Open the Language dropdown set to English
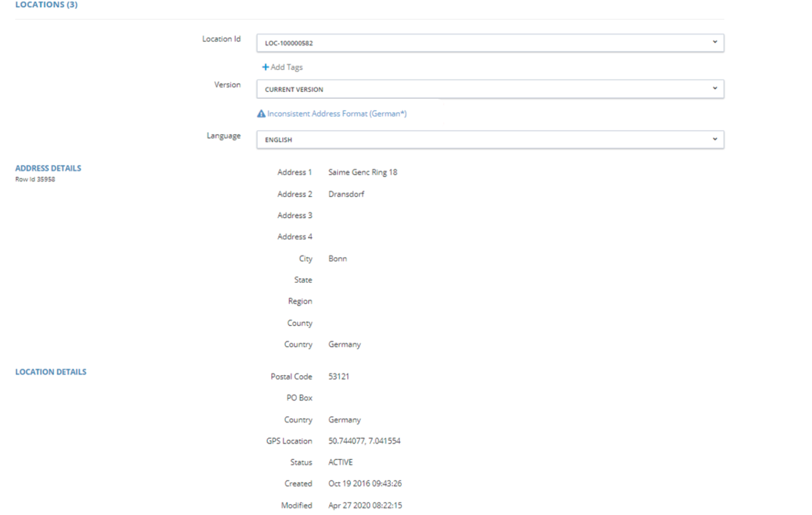This screenshot has height=515, width=812. click(490, 139)
